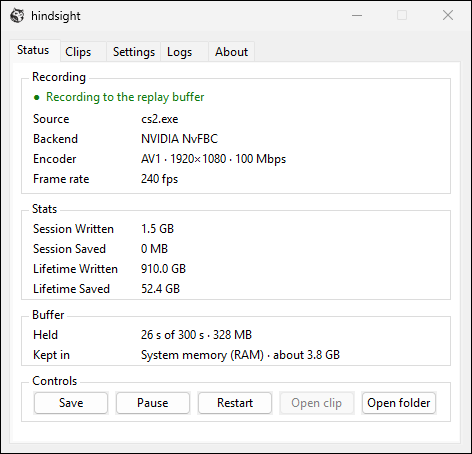The image size is (472, 454).
Task: Close the hindsight window
Action: pyautogui.click(x=448, y=15)
